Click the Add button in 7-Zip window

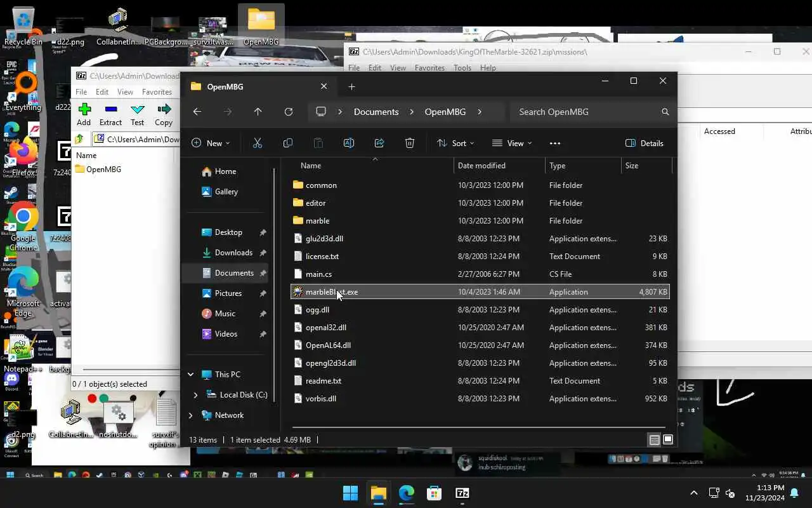[84, 114]
